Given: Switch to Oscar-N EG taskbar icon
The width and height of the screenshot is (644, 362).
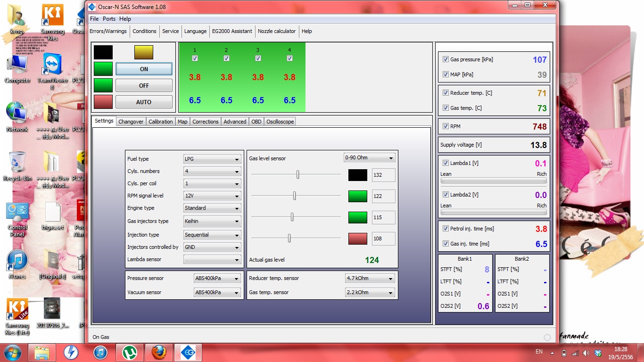Looking at the screenshot, I should (188, 353).
